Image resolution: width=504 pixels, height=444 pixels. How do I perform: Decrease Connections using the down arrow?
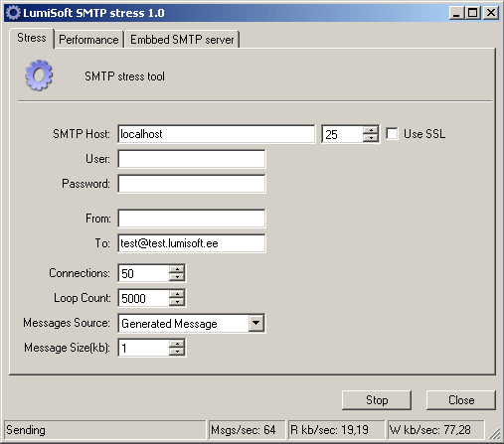click(x=177, y=277)
